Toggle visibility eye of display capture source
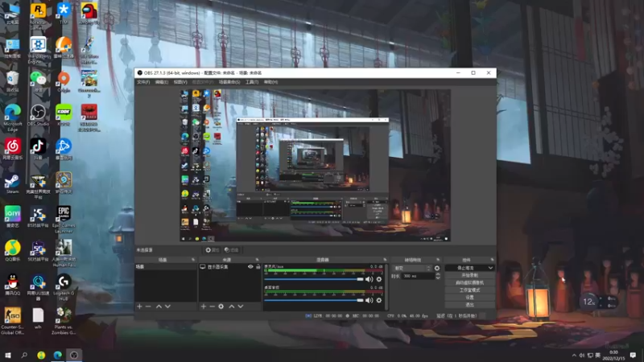 [x=250, y=267]
